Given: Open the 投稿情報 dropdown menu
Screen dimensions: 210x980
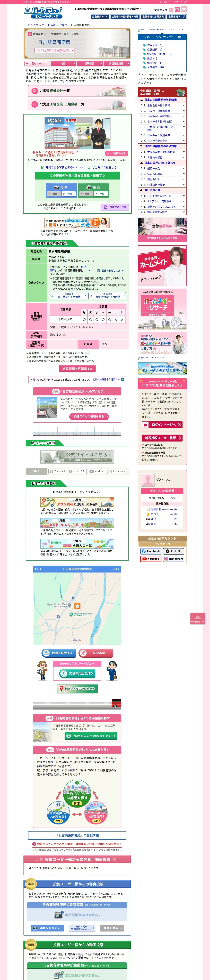Looking at the screenshot, I should 90,64.
